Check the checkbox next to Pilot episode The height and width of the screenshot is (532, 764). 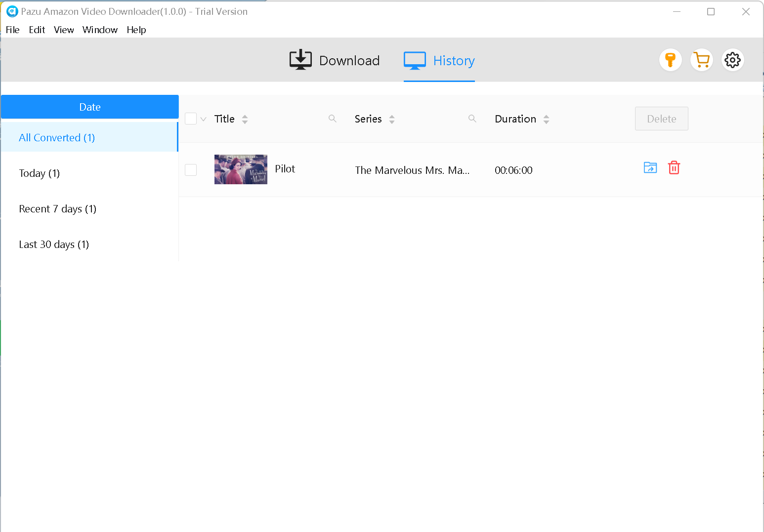[190, 169]
